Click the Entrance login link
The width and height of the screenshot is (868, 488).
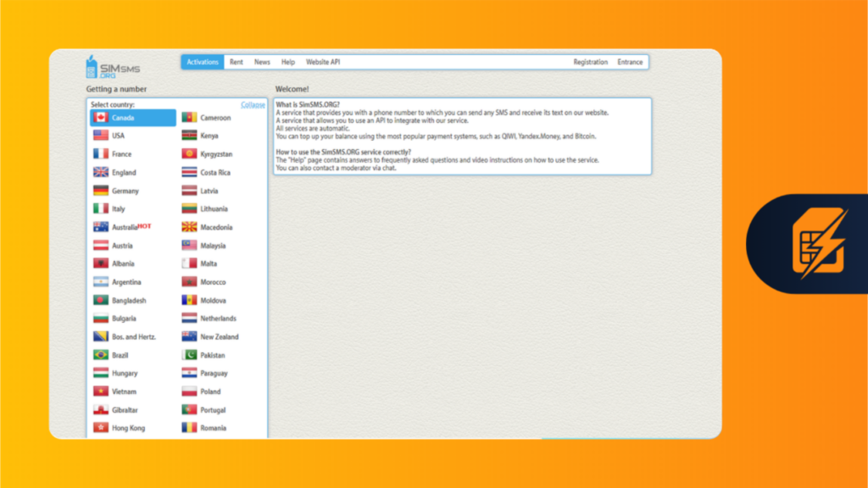(630, 62)
